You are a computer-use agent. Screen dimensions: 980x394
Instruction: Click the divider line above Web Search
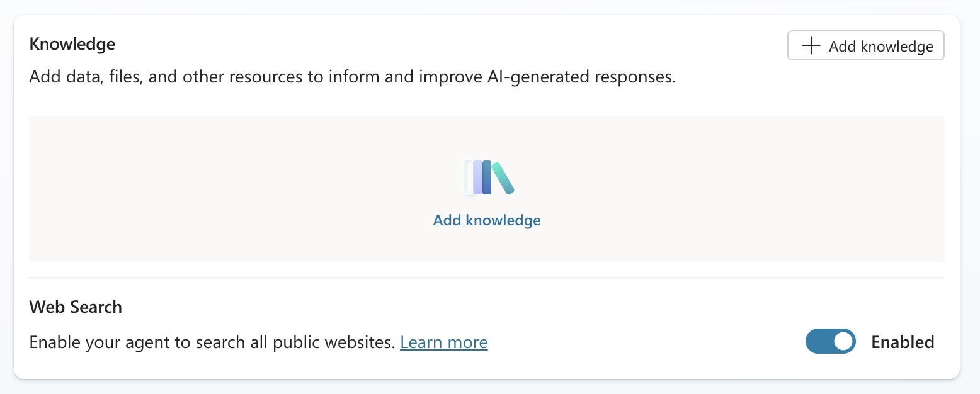(487, 278)
